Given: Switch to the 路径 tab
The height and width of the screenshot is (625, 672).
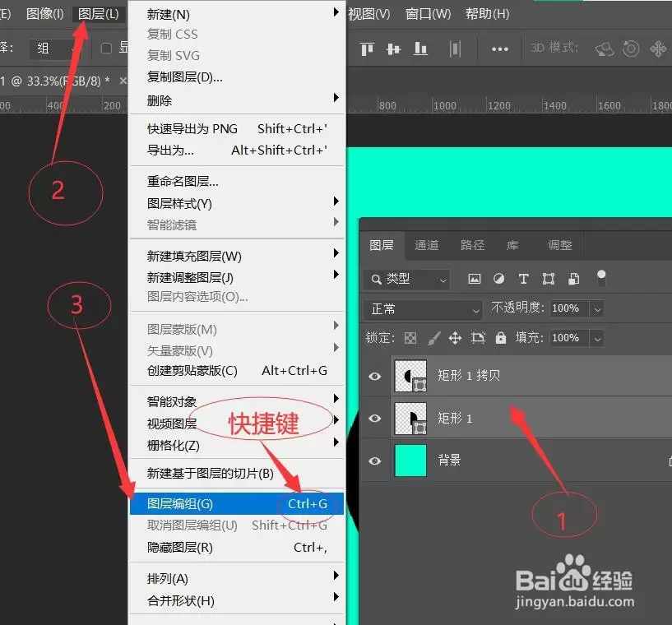Looking at the screenshot, I should [472, 245].
